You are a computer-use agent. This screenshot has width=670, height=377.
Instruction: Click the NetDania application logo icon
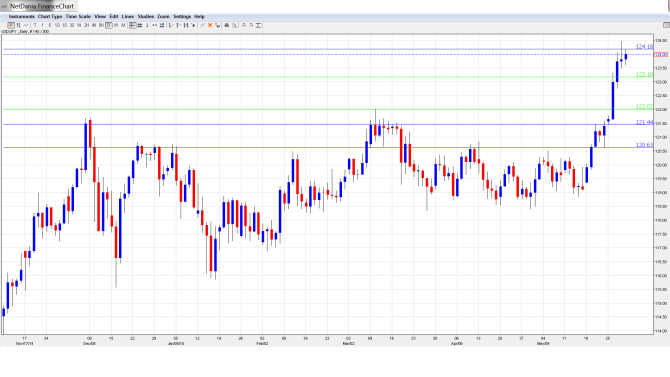[x=4, y=6]
